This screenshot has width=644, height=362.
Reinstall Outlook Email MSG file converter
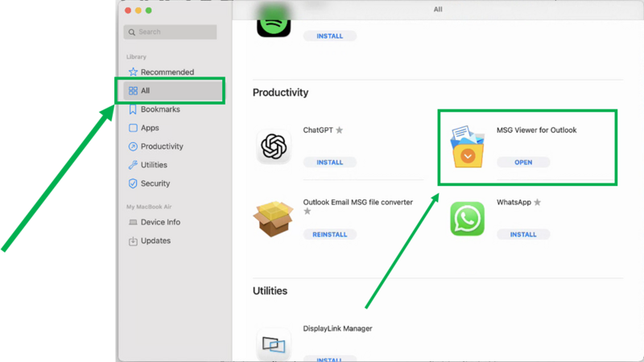pyautogui.click(x=330, y=235)
